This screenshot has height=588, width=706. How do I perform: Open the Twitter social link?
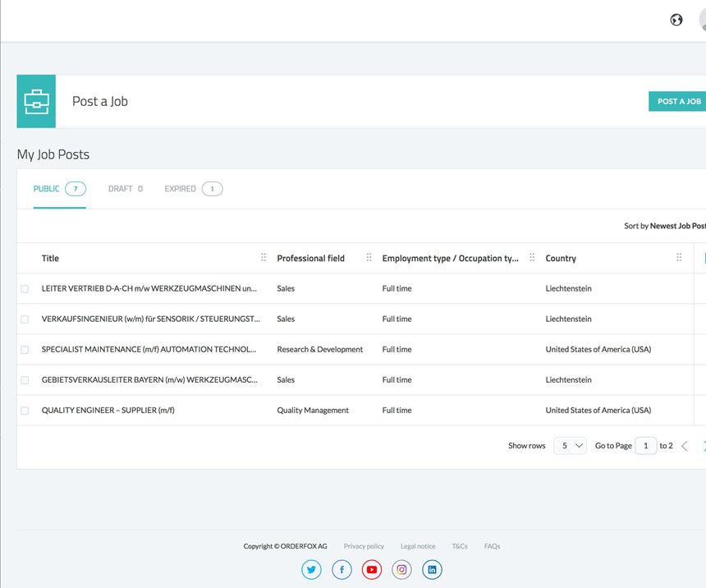point(311,570)
